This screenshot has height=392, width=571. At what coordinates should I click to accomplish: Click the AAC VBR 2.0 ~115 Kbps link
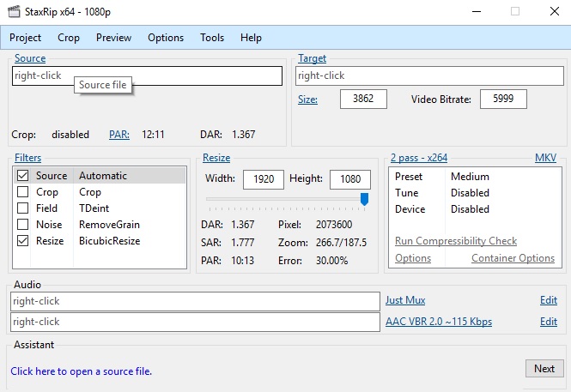[x=439, y=322]
